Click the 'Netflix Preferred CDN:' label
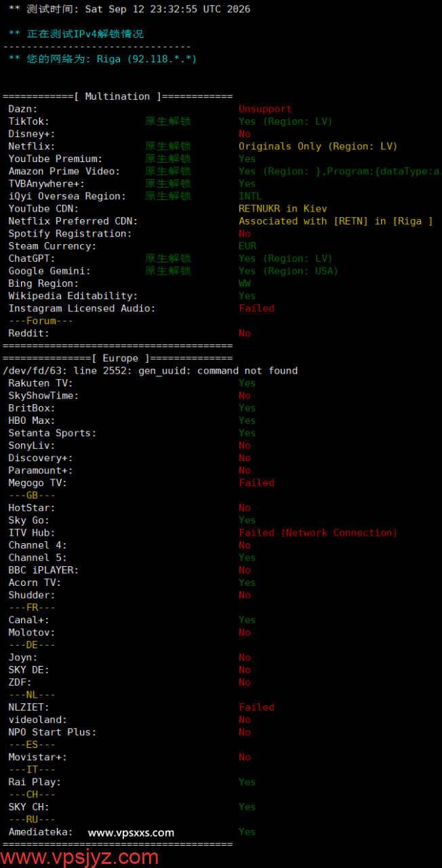Image resolution: width=442 pixels, height=868 pixels. coord(73,221)
